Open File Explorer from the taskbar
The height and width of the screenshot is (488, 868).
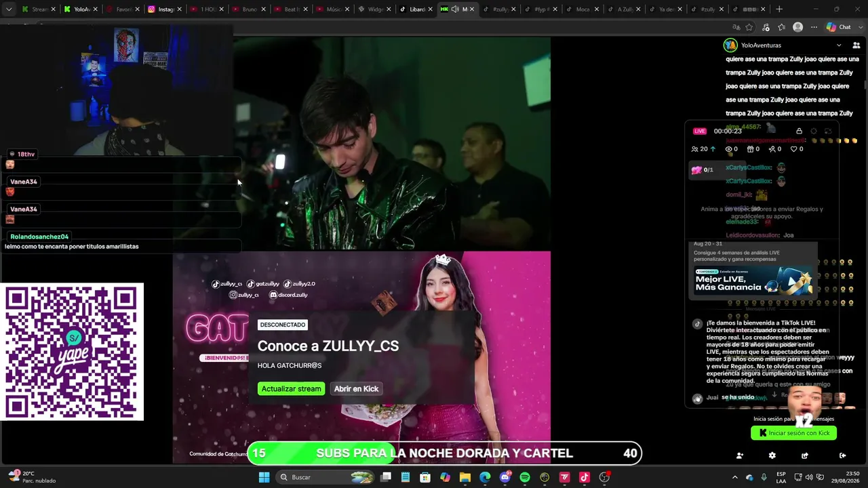(x=465, y=477)
